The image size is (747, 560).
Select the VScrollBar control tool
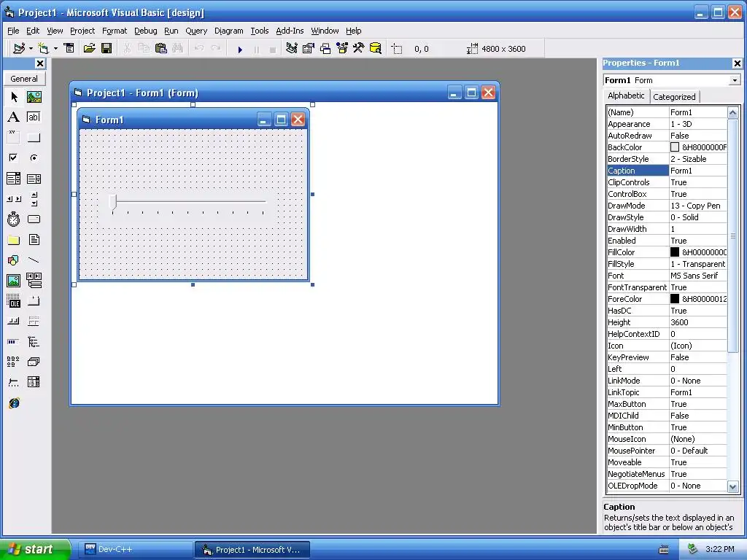(x=34, y=199)
